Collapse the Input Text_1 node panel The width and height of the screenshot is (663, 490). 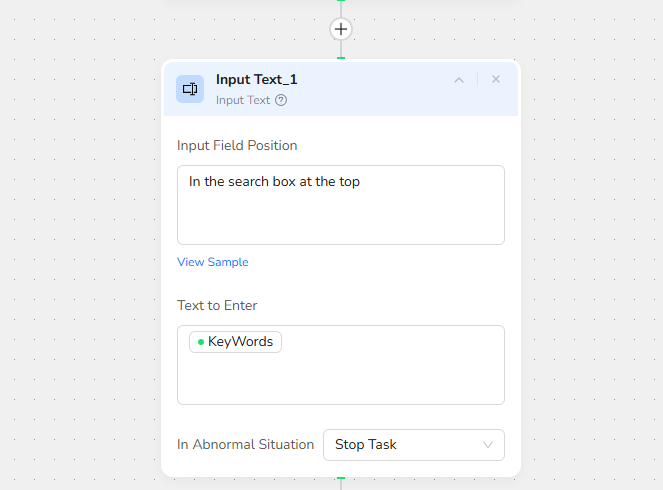click(x=459, y=80)
